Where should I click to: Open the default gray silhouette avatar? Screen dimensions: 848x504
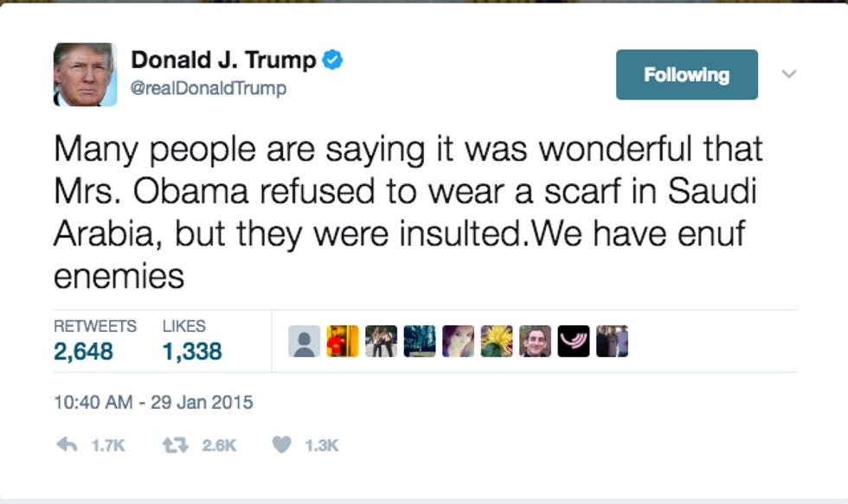[x=304, y=341]
